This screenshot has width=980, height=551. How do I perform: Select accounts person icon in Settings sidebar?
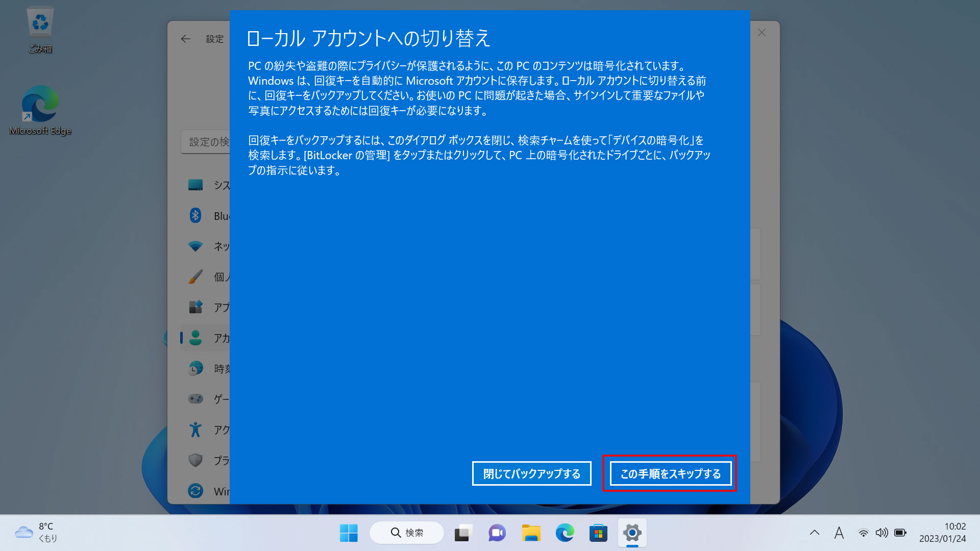click(x=195, y=338)
